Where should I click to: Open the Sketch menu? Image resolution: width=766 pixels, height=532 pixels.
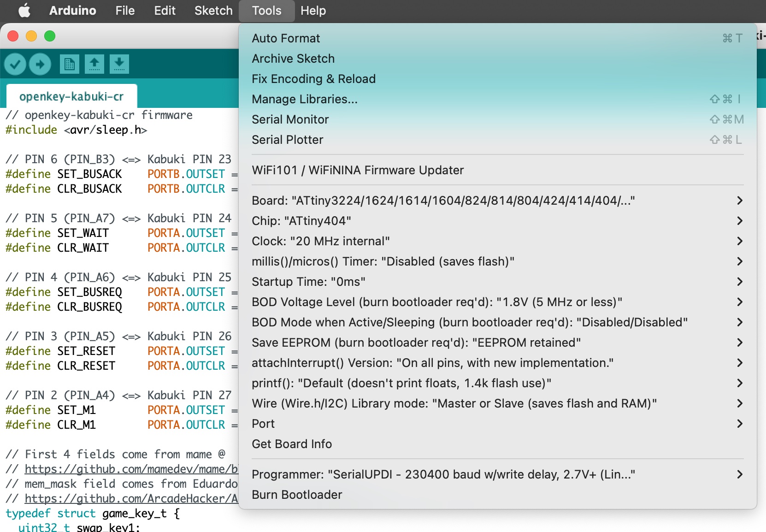[213, 11]
